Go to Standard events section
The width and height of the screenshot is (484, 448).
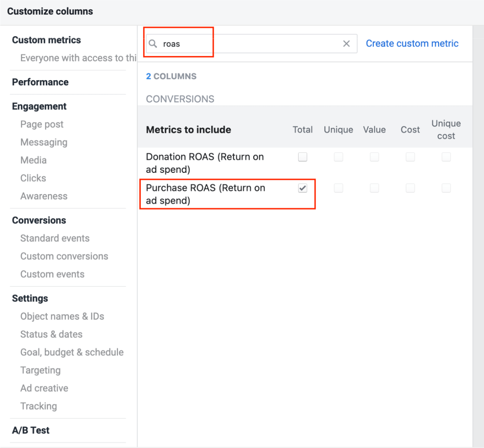(x=55, y=238)
